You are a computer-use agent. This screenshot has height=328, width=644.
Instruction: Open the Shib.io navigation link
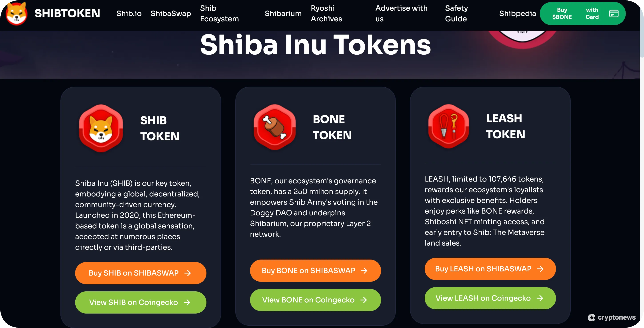click(x=128, y=14)
